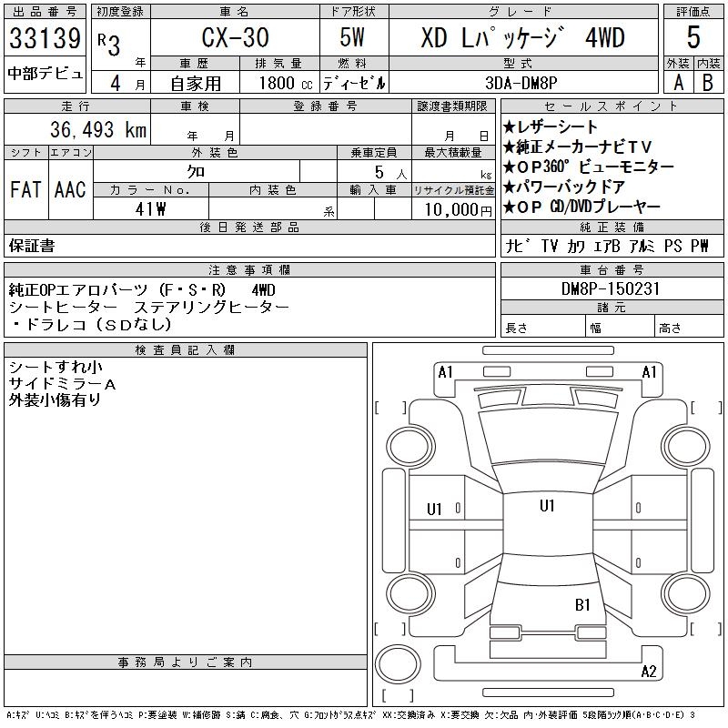Select the shift value FAT
The height and width of the screenshot is (728, 728).
pyautogui.click(x=26, y=189)
